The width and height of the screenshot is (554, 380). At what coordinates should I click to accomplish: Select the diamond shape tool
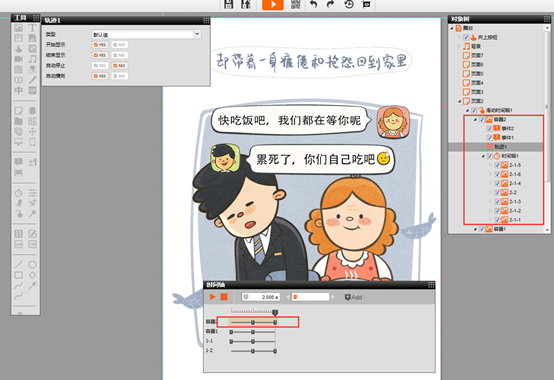click(32, 275)
